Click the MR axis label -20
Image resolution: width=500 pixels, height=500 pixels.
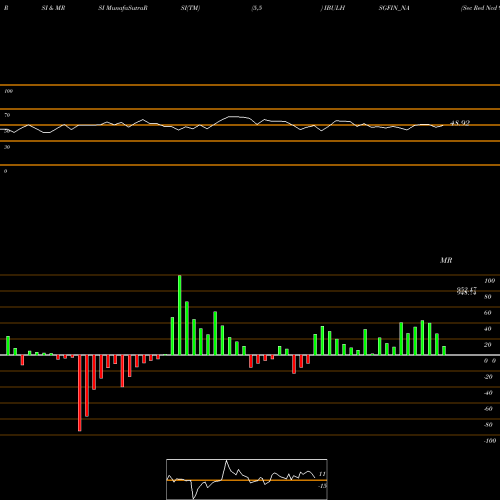tap(488, 377)
